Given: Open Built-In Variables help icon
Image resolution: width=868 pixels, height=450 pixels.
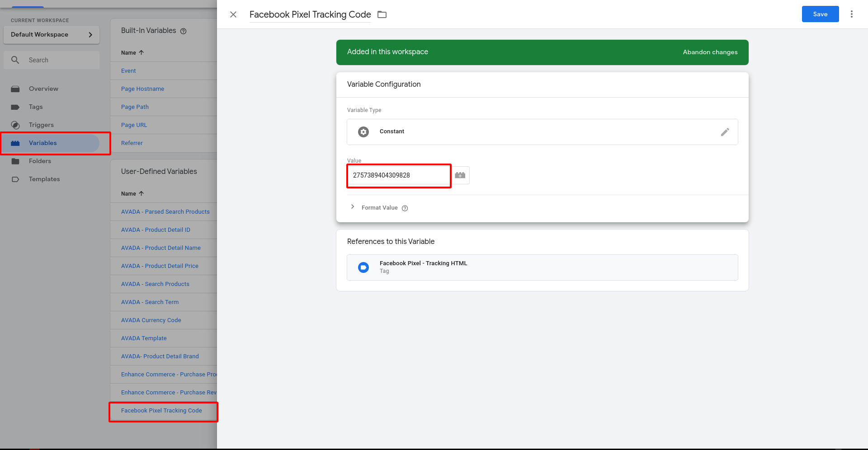Looking at the screenshot, I should point(184,31).
